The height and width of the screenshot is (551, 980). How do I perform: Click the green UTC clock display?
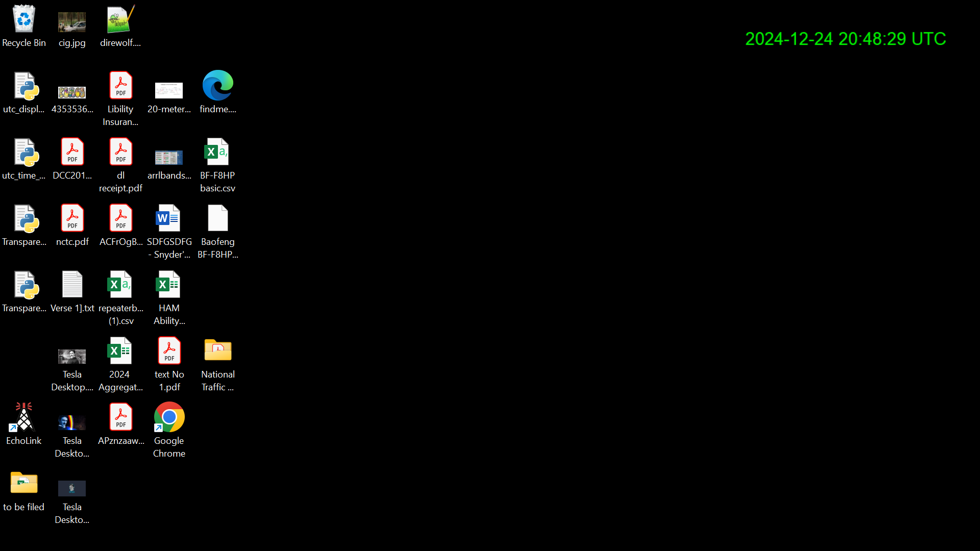pos(845,39)
